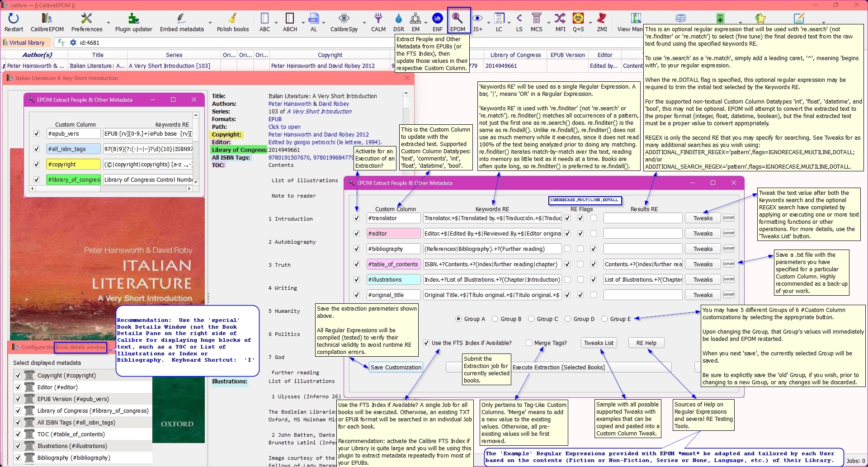The image size is (868, 467).
Task: Click the LS toolbar icon
Action: [x=519, y=19]
